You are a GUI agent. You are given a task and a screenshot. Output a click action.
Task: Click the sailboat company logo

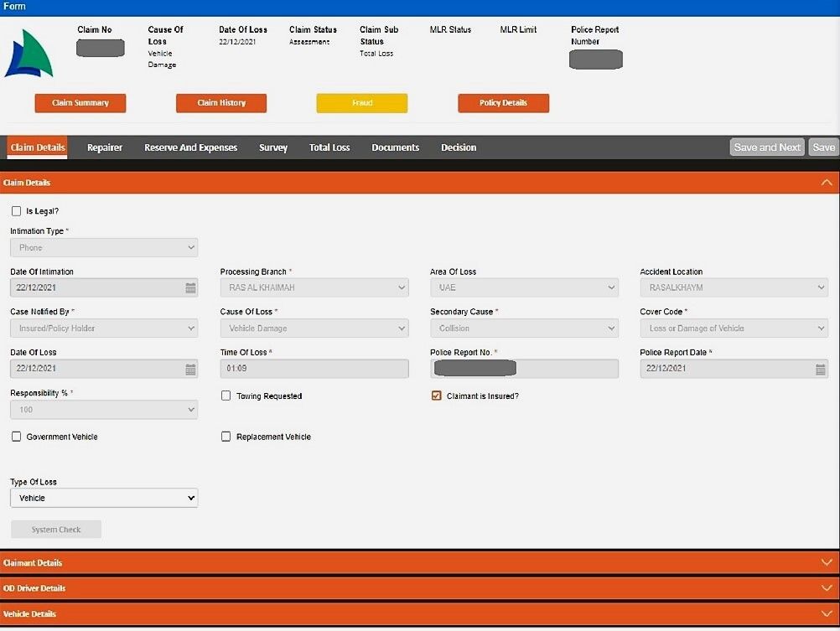(x=29, y=54)
